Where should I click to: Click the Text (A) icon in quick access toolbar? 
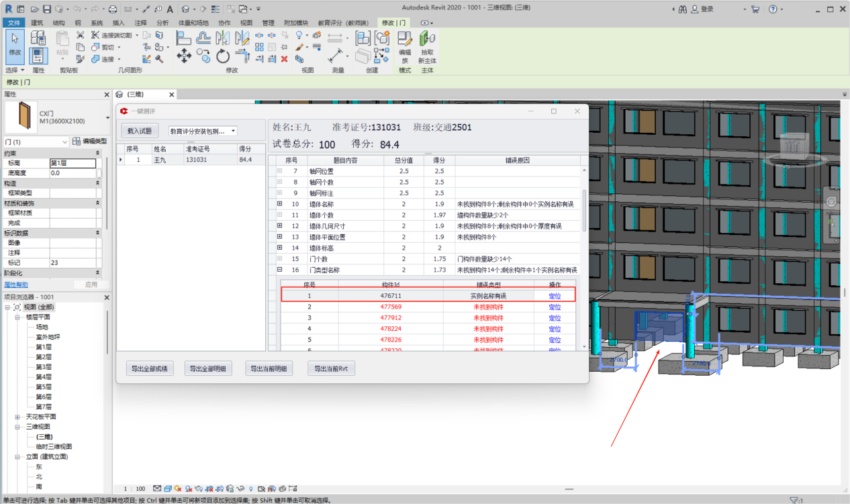169,9
